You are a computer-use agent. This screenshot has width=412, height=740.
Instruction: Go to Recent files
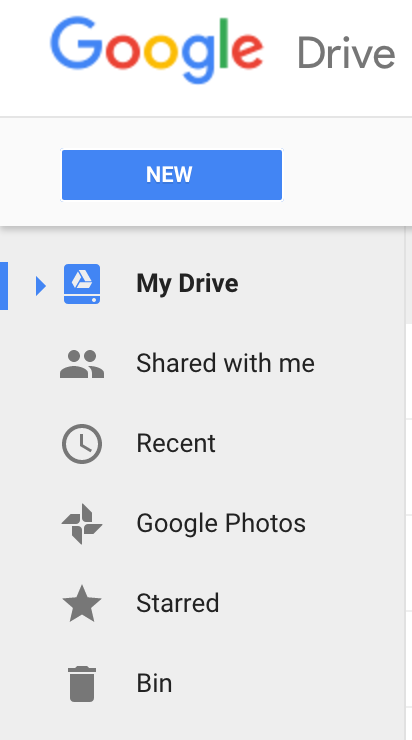point(176,444)
